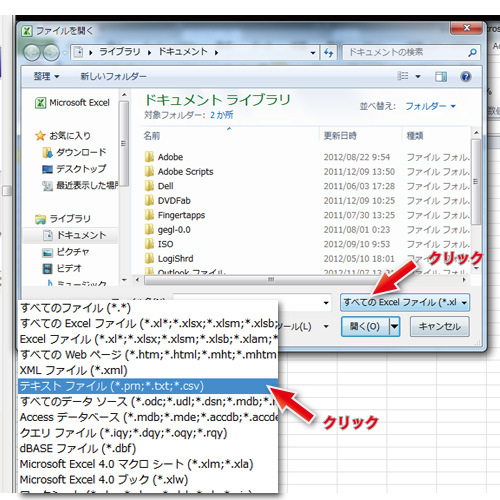Expand the view options dropdown arrow

[418, 77]
